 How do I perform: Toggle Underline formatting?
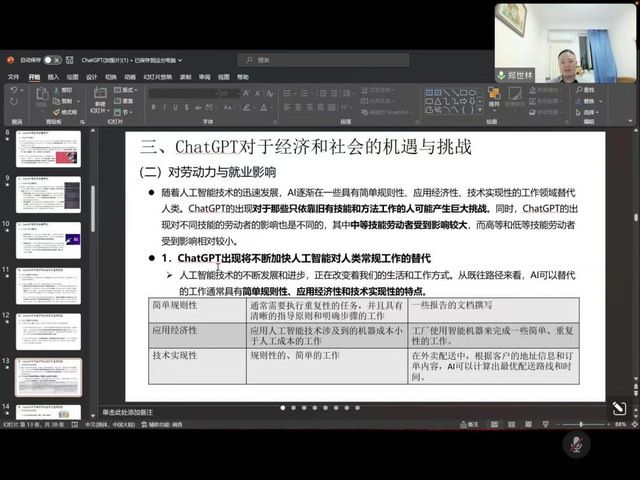[176, 107]
